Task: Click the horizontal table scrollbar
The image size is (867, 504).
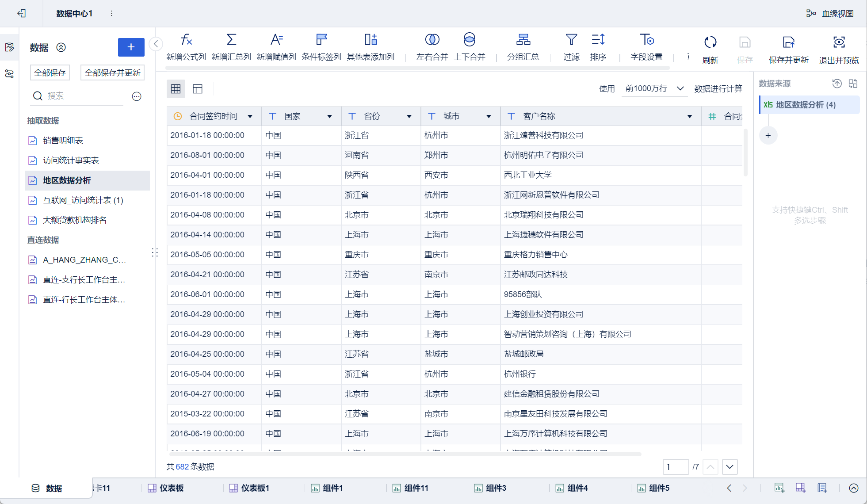Action: [405, 454]
